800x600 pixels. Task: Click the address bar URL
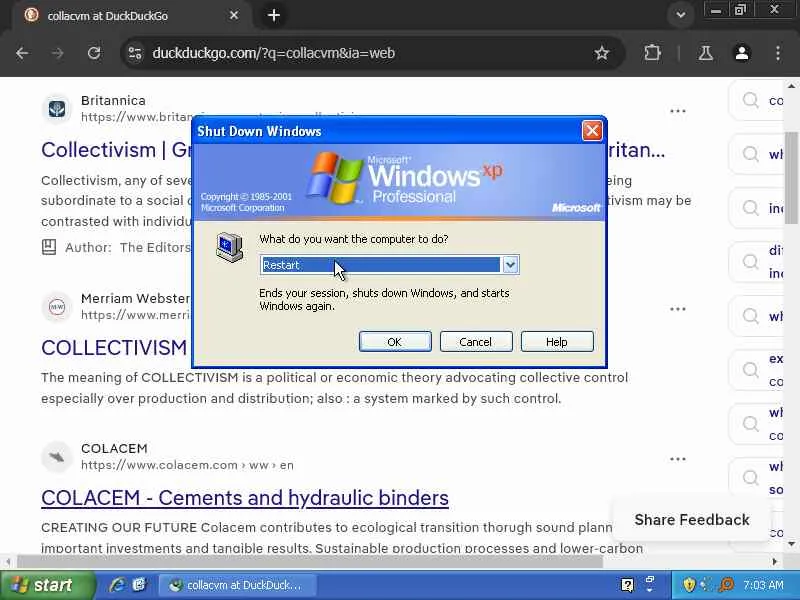coord(273,53)
